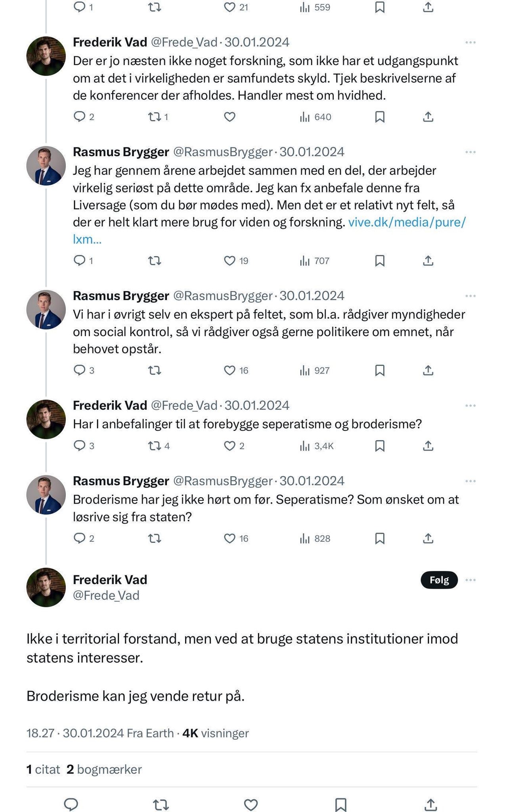Open @RasmusBrygger handle on the Broderisme reply
Screen dimensions: 526x812
(x=223, y=481)
